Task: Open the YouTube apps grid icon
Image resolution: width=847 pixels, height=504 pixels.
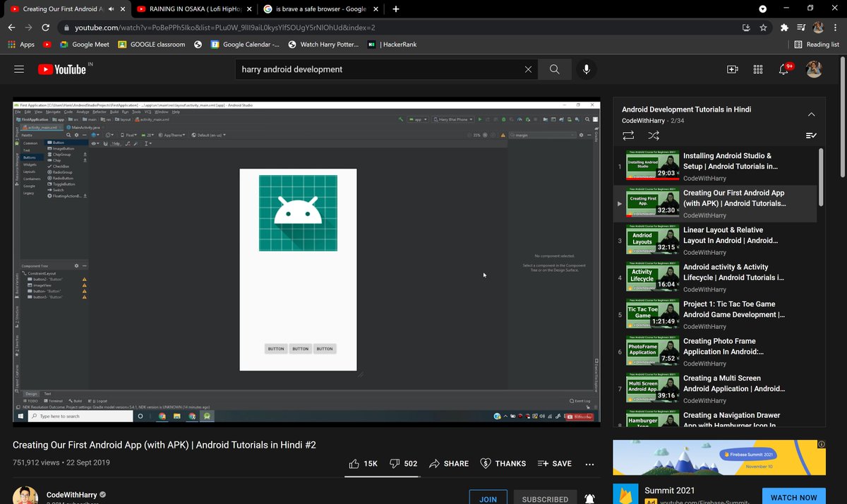Action: pyautogui.click(x=758, y=69)
